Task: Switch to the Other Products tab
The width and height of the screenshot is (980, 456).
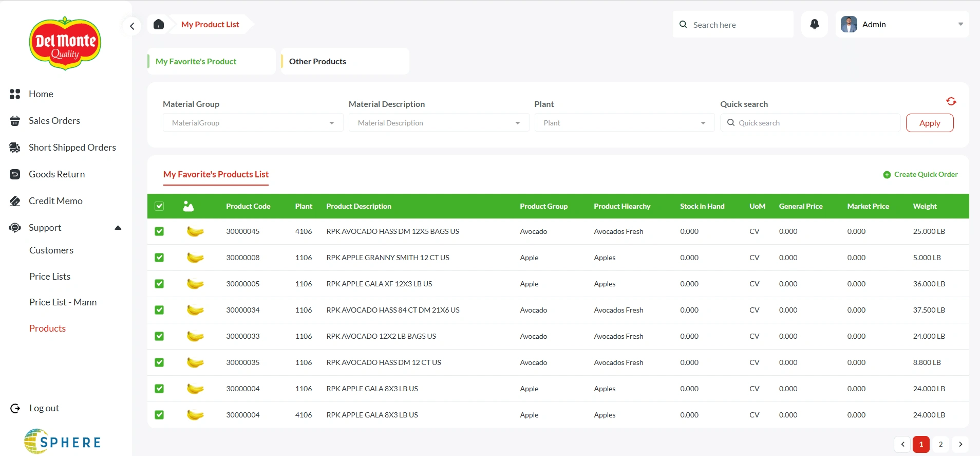Action: pyautogui.click(x=318, y=61)
